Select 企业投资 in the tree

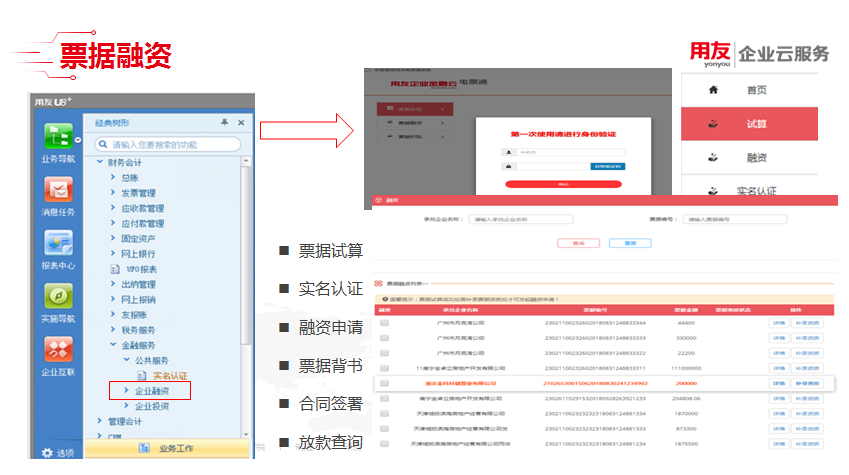point(152,406)
